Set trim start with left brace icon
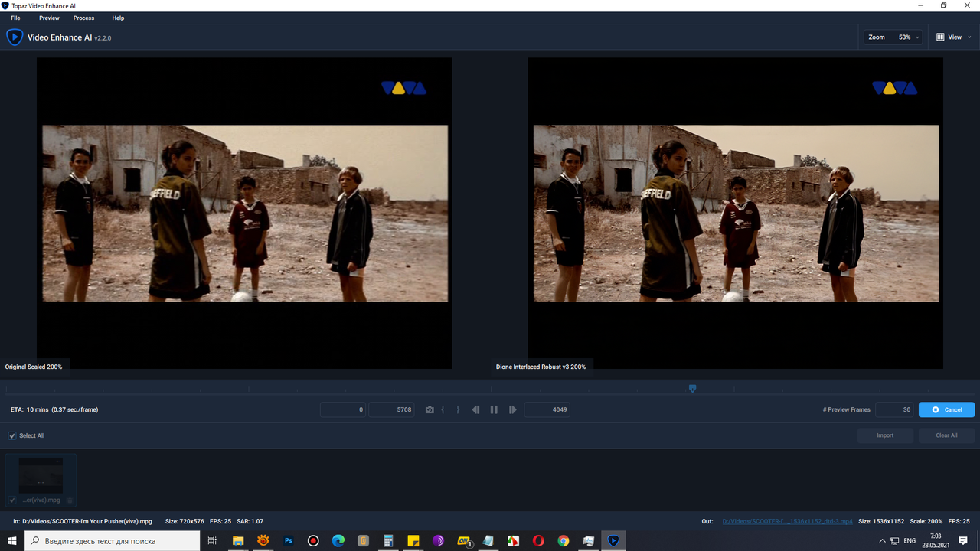 (x=443, y=410)
